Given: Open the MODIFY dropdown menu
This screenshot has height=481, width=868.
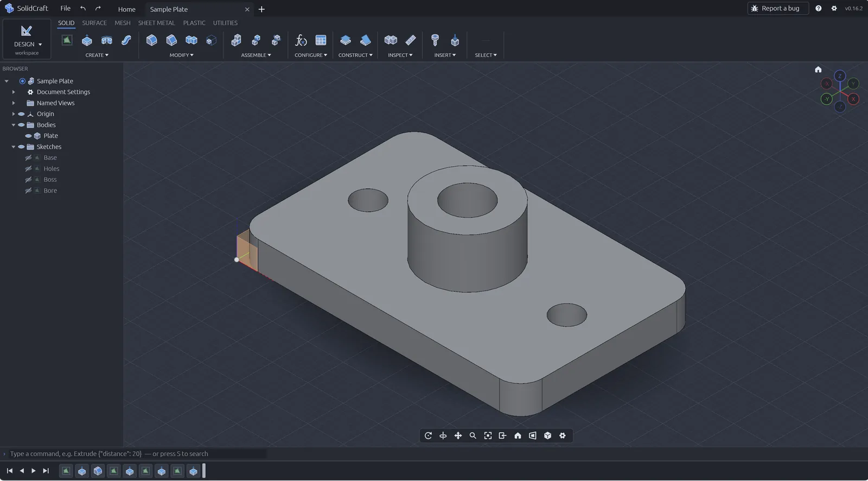Looking at the screenshot, I should point(181,55).
